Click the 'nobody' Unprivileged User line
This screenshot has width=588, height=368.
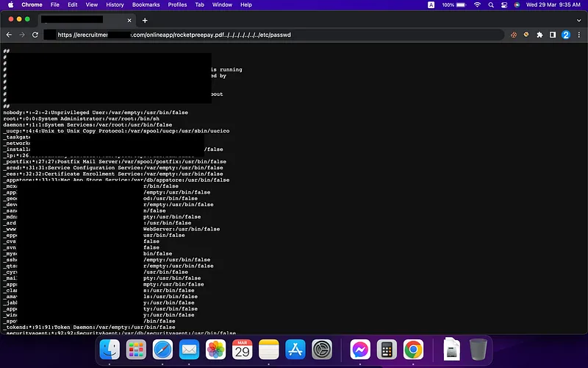tap(96, 113)
